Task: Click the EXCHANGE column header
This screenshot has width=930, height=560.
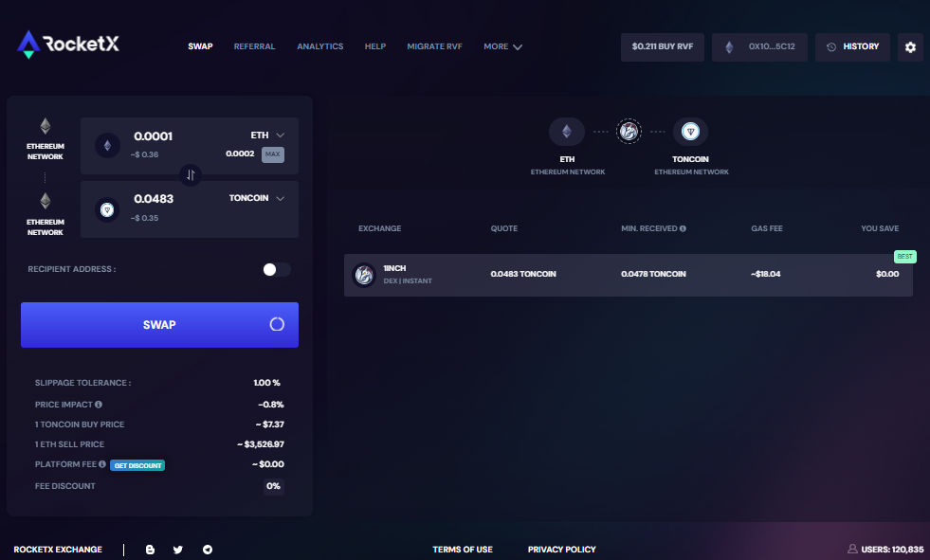Action: click(379, 228)
